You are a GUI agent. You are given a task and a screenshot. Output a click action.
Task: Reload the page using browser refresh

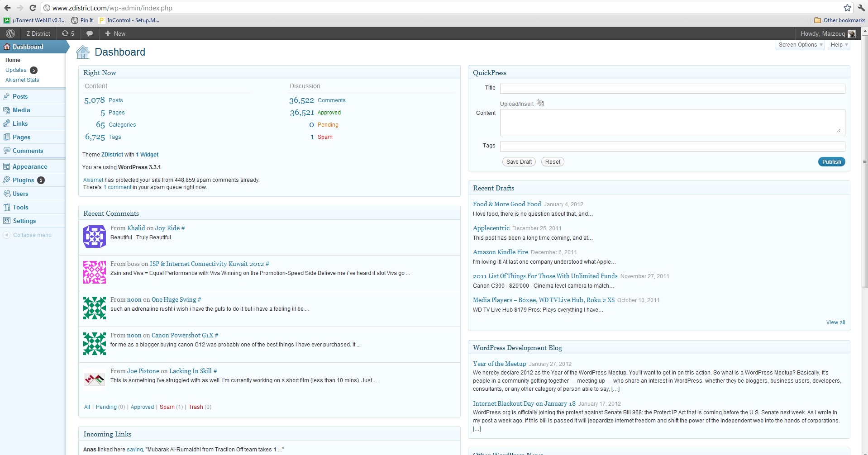tap(33, 8)
